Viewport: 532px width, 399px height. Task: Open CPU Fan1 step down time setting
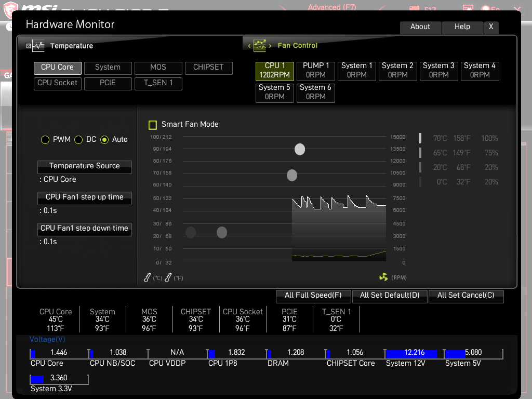coord(85,229)
